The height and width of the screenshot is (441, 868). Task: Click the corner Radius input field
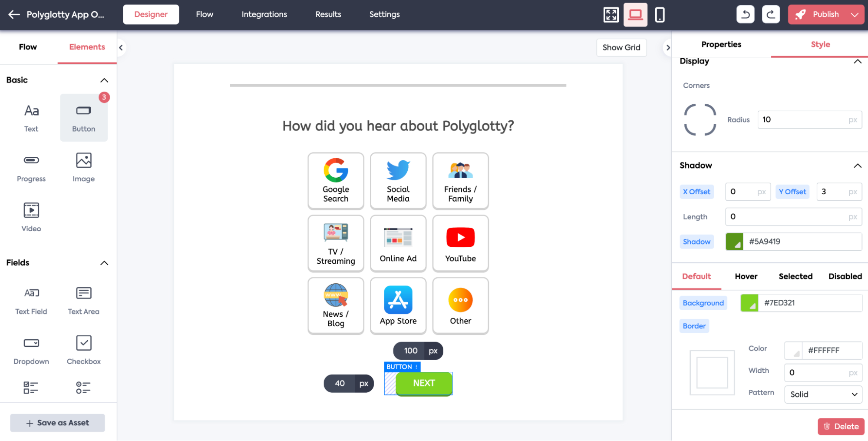809,119
